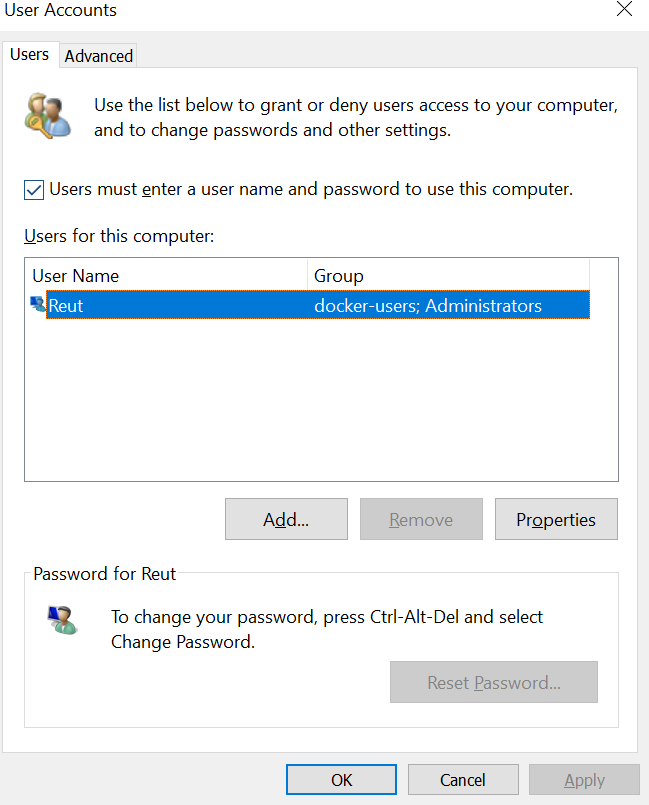Open the Advanced tab

pos(99,56)
